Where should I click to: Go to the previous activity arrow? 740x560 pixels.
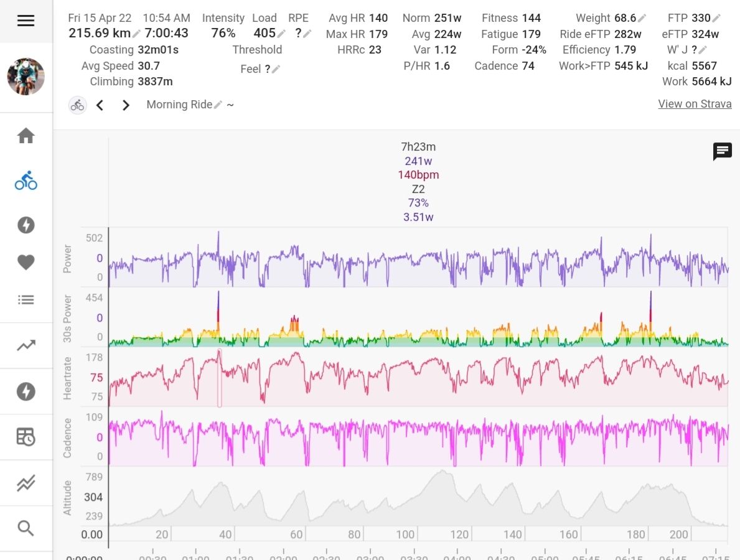(100, 105)
